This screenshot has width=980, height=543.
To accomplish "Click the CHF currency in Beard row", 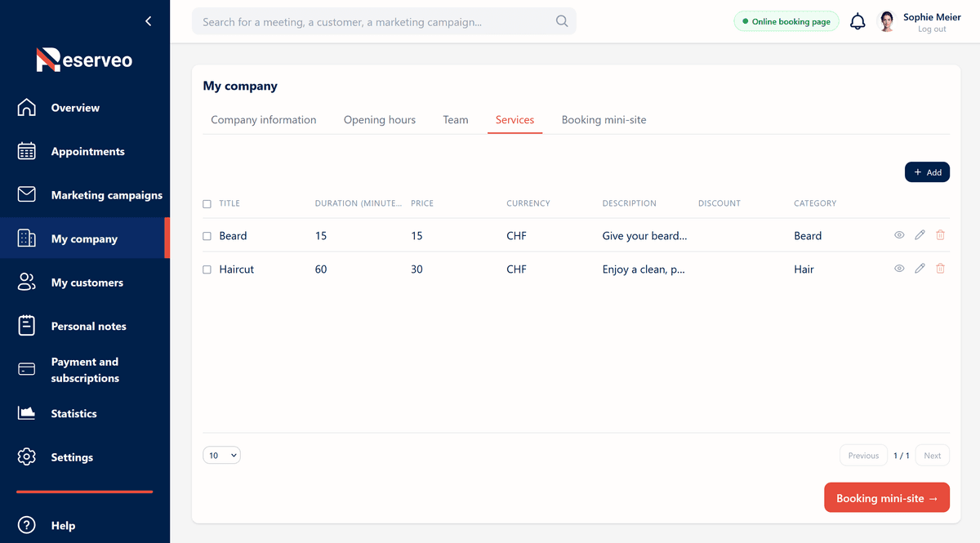I will click(516, 236).
